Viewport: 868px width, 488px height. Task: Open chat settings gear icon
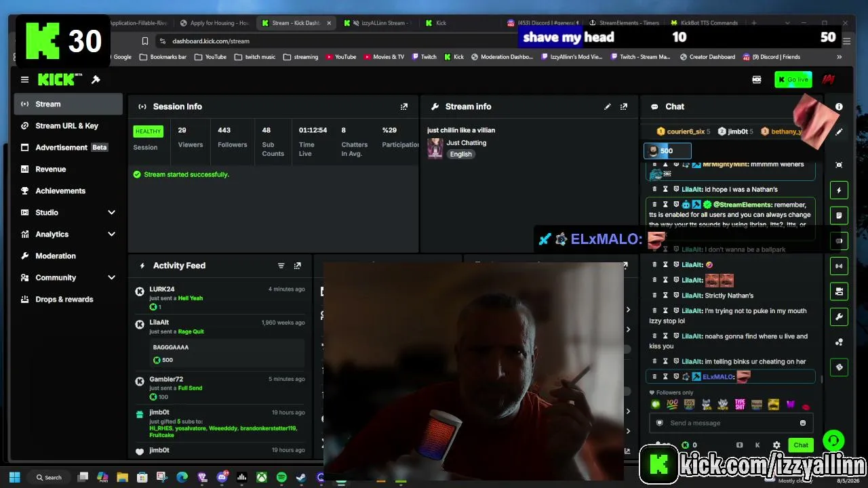click(776, 445)
